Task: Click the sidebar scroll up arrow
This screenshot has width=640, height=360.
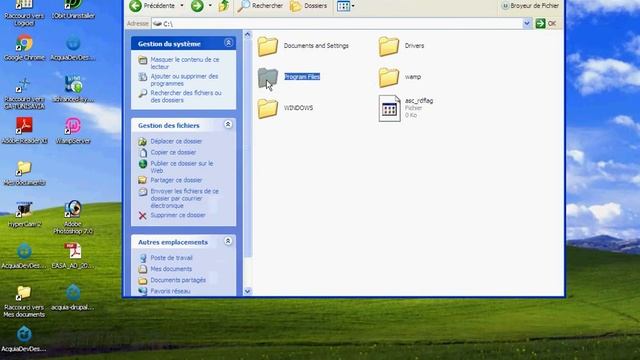Action: pyautogui.click(x=247, y=35)
